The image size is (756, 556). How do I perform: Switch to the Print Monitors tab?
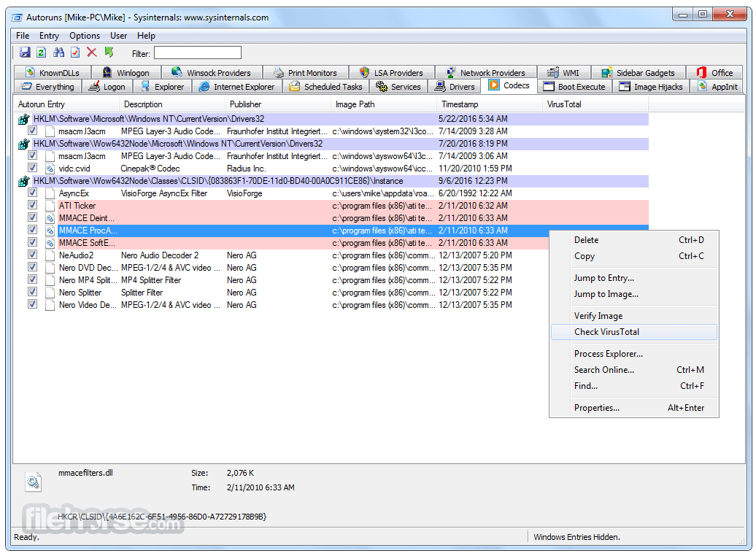click(x=305, y=73)
